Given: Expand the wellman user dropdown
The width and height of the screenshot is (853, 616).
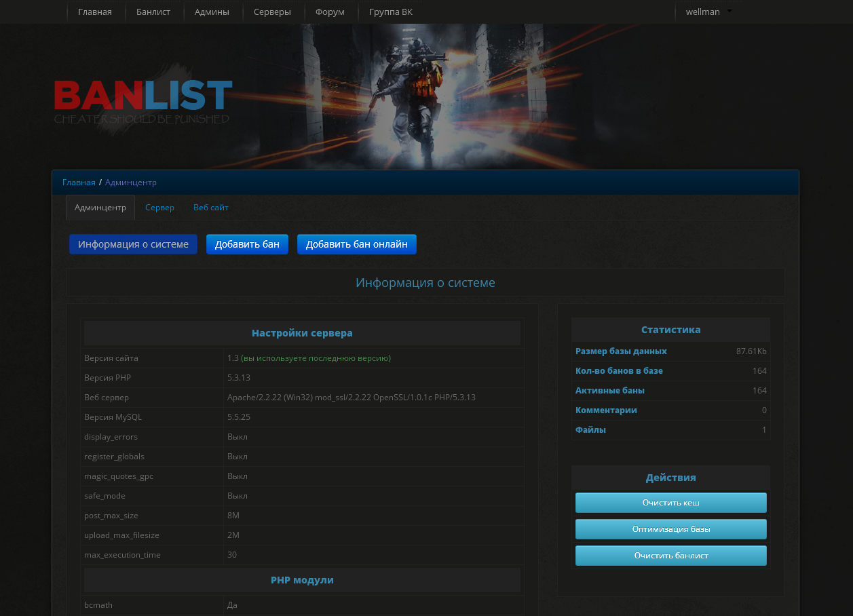Looking at the screenshot, I should [x=708, y=12].
